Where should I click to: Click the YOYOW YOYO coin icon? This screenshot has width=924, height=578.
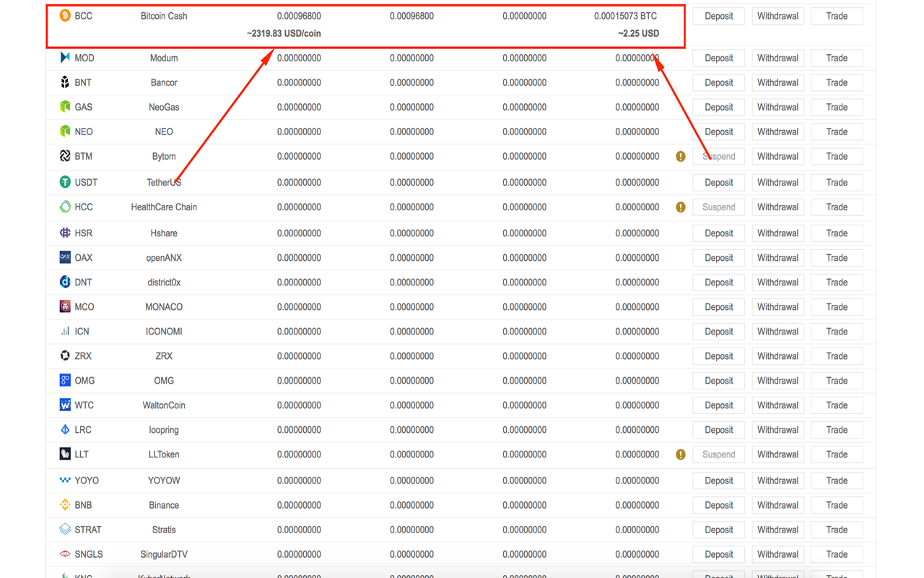(65, 480)
